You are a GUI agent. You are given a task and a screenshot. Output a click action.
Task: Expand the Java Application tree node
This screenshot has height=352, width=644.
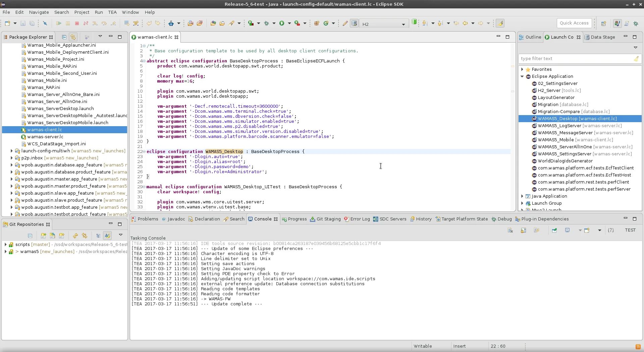click(522, 196)
